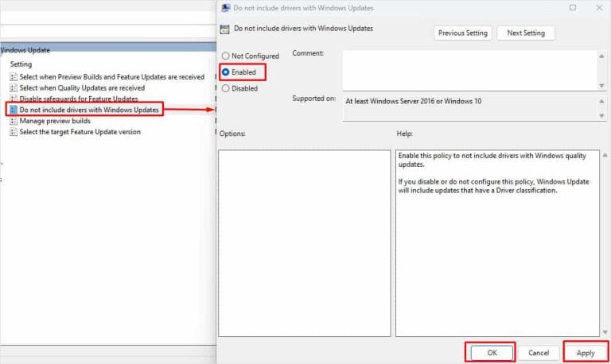
Task: Choose the Enabled radio option
Action: click(226, 72)
